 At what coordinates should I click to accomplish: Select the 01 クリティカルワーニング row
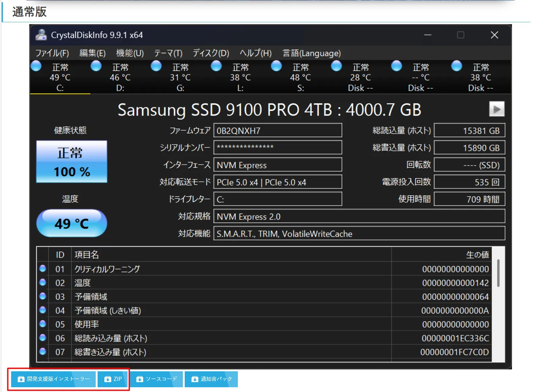click(264, 269)
